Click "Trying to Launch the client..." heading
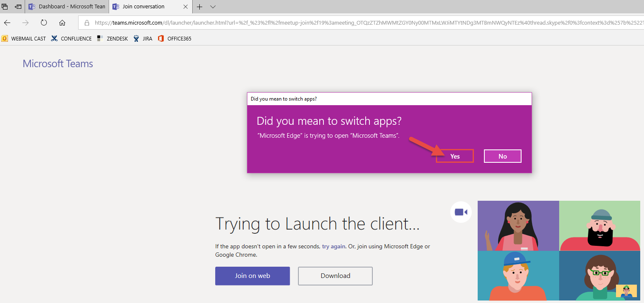The image size is (644, 303). (x=317, y=224)
